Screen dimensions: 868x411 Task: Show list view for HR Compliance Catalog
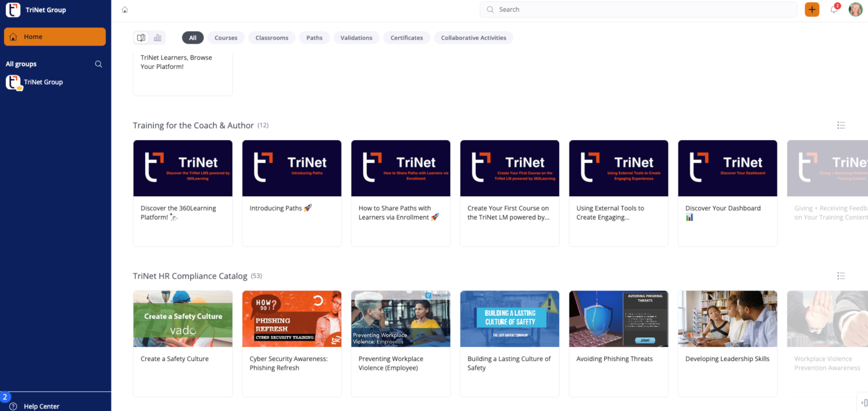tap(841, 276)
